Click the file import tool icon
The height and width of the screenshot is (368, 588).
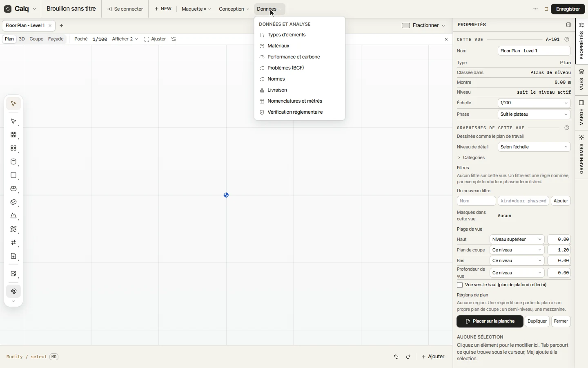(x=13, y=256)
